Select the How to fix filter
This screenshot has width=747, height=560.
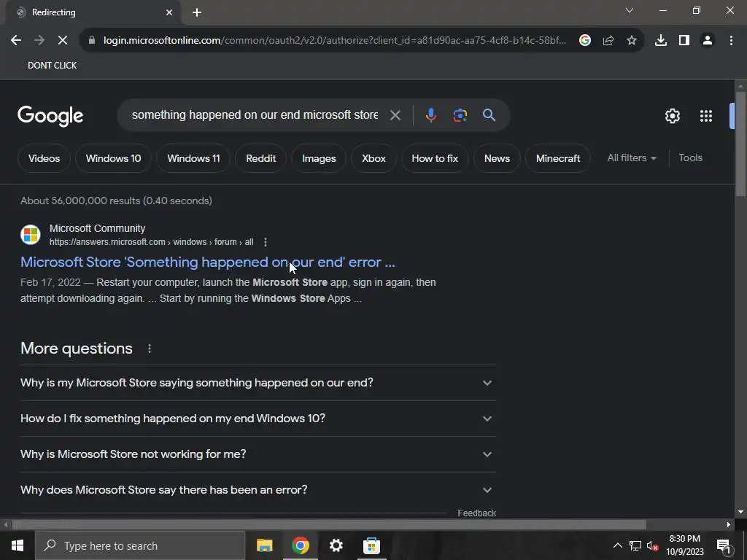(x=435, y=158)
